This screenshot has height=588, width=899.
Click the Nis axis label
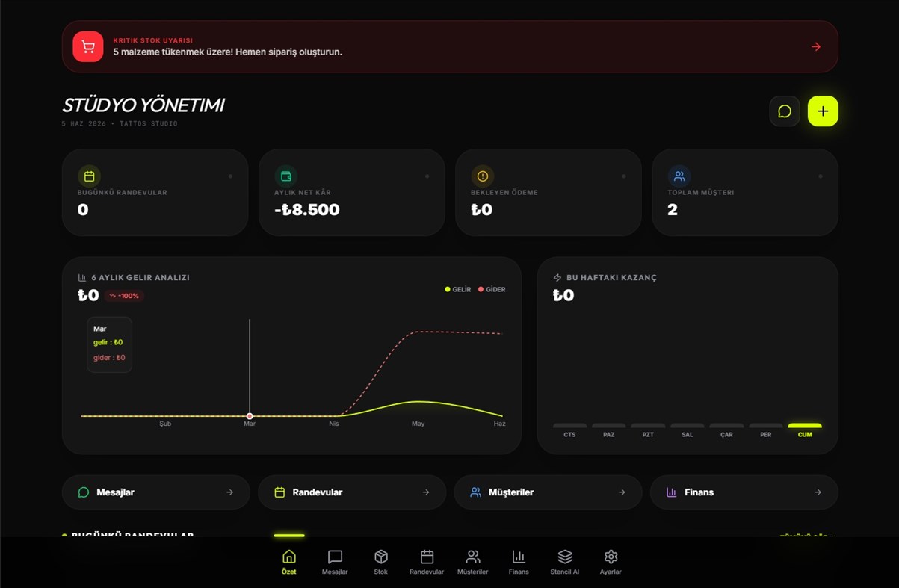tap(334, 424)
